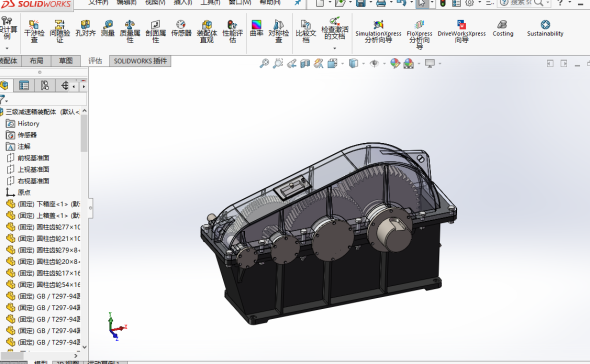Activate the 测量 measure tool
This screenshot has width=590, height=364.
coord(108,28)
